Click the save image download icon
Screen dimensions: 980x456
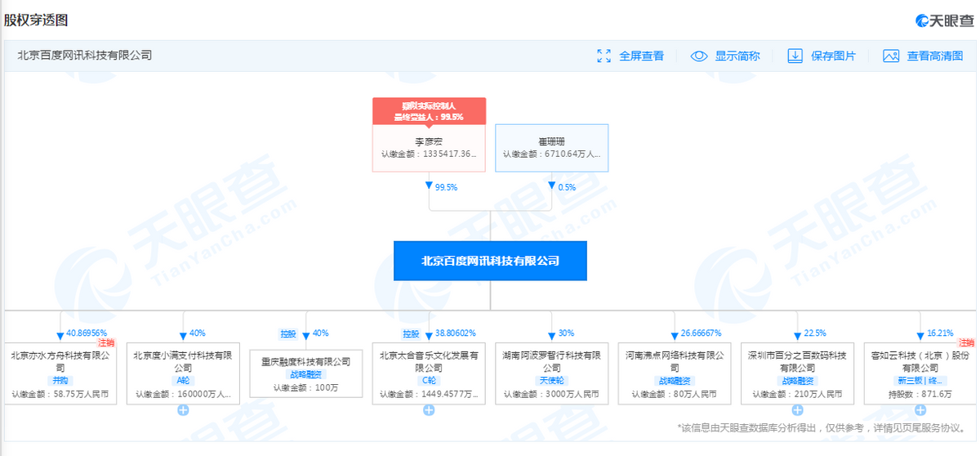tap(795, 56)
